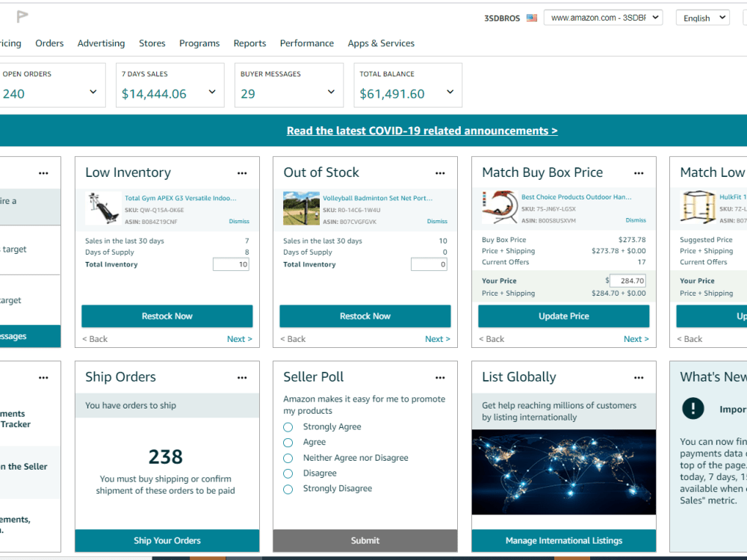Open Out of Stock card options menu
This screenshot has height=560, width=747.
point(440,173)
